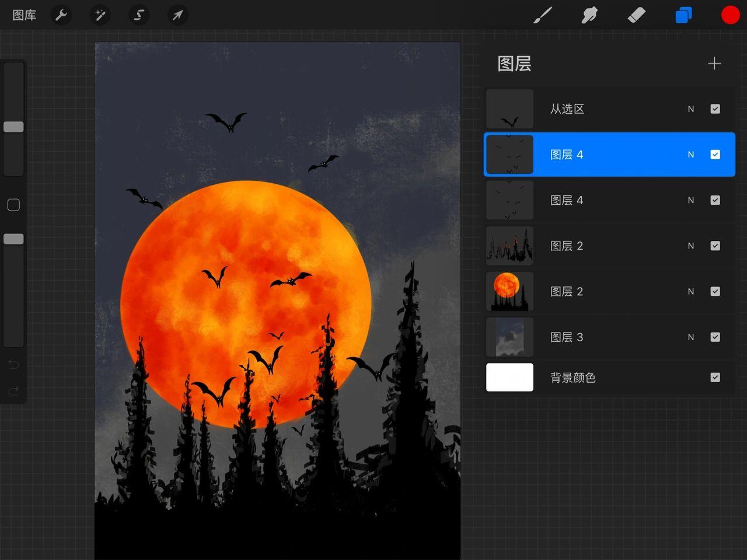Tap the selected 图层 4 thumbnail
Screen dimensions: 747x560
coord(509,155)
